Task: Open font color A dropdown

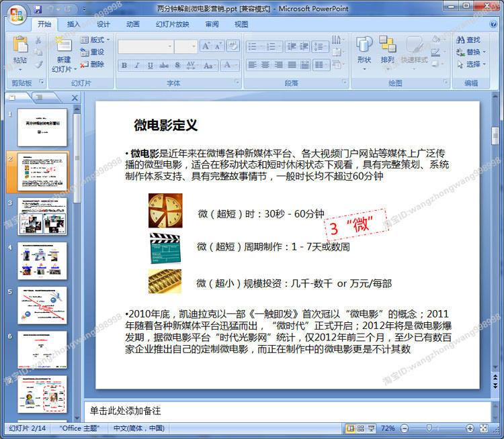Action: (x=230, y=65)
